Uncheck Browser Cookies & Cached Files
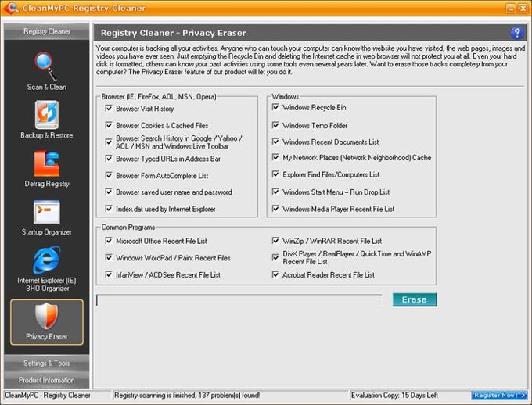The width and height of the screenshot is (532, 405). point(109,125)
